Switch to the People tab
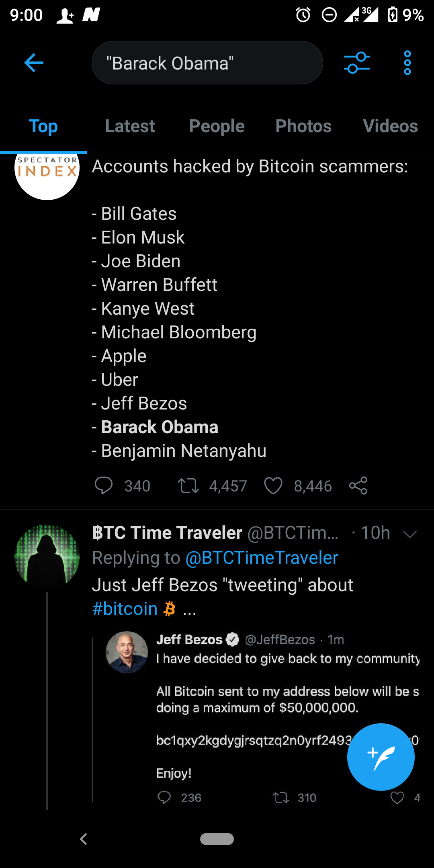Image resolution: width=434 pixels, height=868 pixels. [217, 126]
